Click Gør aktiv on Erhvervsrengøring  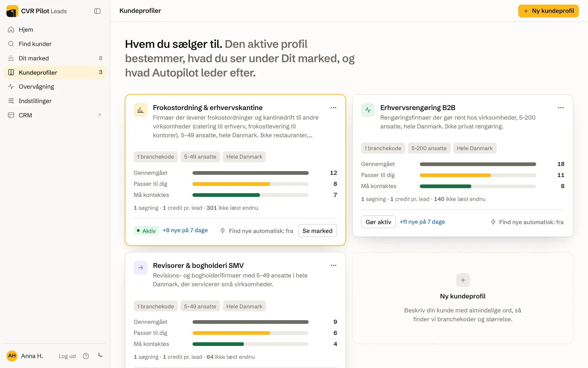pos(379,222)
